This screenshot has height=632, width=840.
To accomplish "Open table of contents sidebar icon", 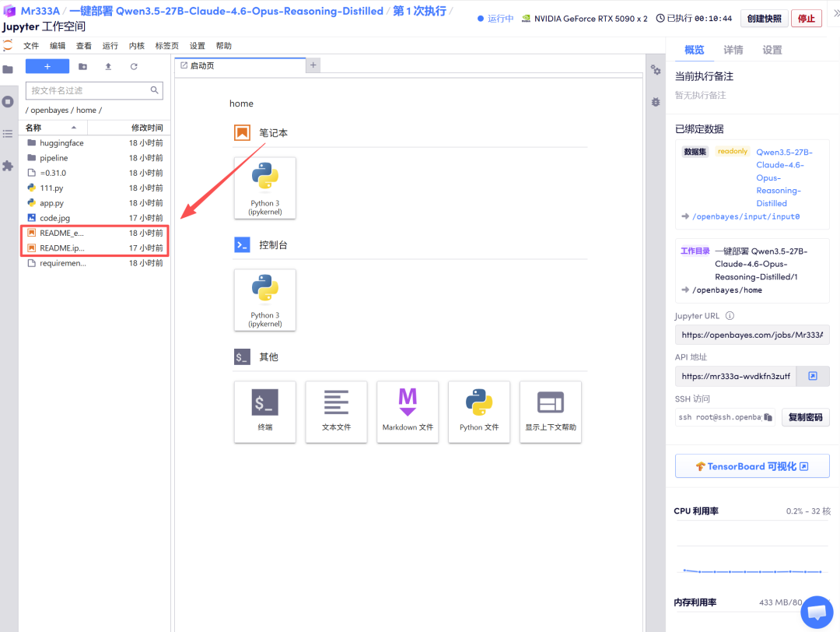I will point(8,133).
